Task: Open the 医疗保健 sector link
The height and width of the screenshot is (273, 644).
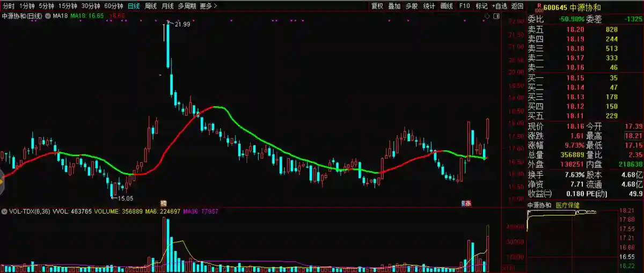Action: tap(567, 205)
